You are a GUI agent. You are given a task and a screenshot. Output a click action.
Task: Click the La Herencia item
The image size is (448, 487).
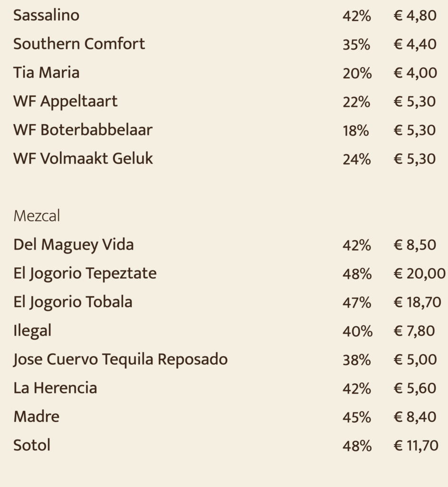(x=55, y=388)
